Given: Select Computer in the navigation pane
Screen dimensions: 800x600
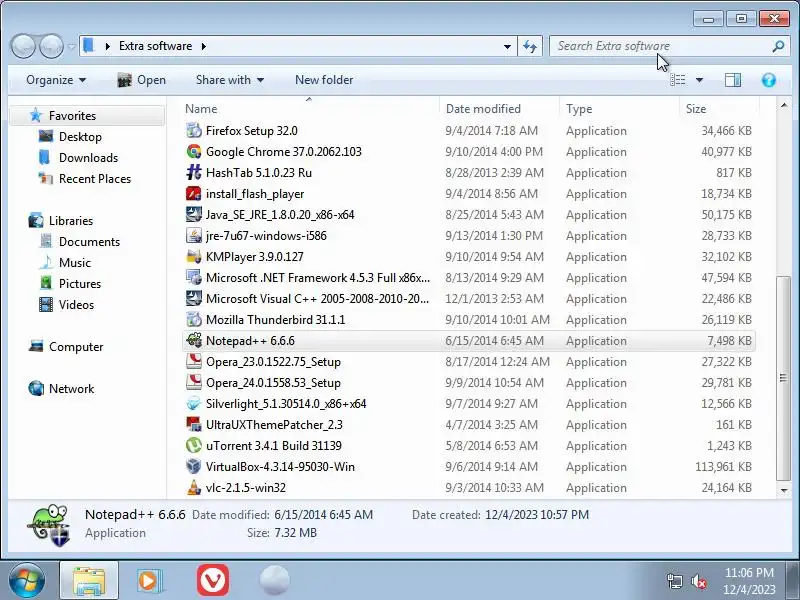Looking at the screenshot, I should click(76, 347).
